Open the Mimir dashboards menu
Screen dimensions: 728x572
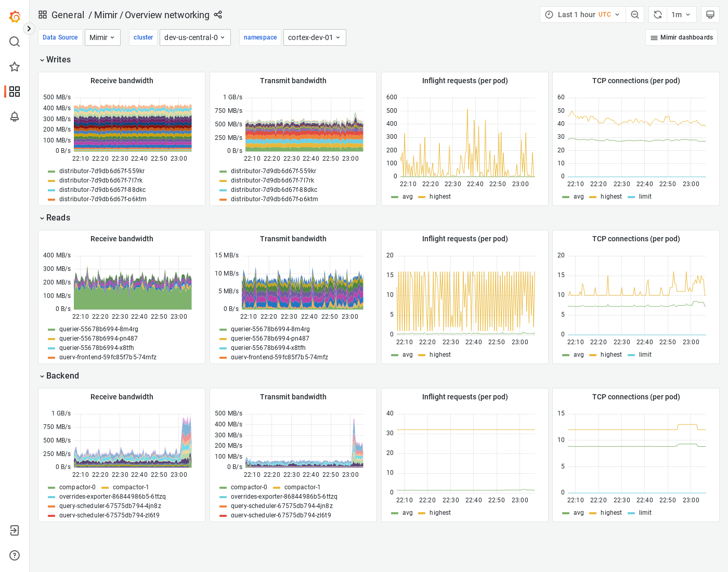(681, 37)
